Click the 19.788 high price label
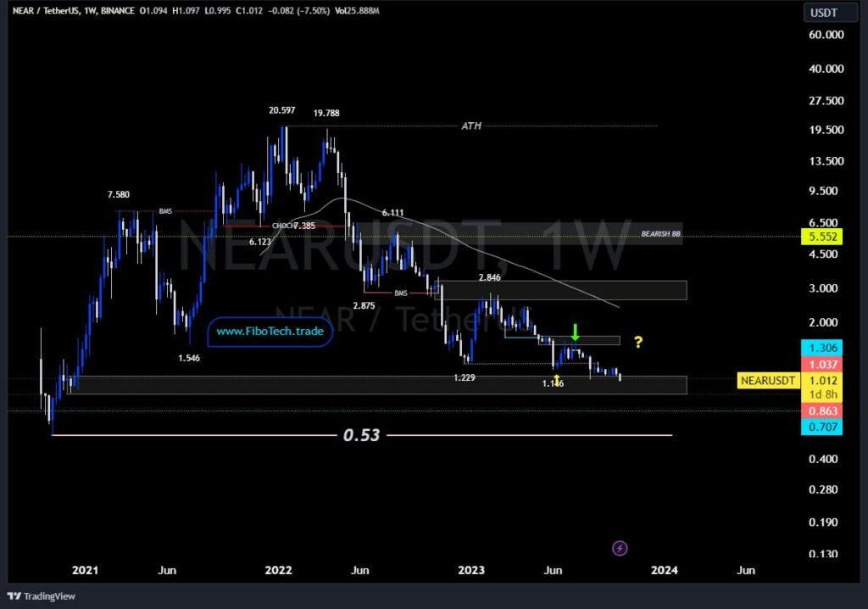The width and height of the screenshot is (868, 609). point(326,113)
